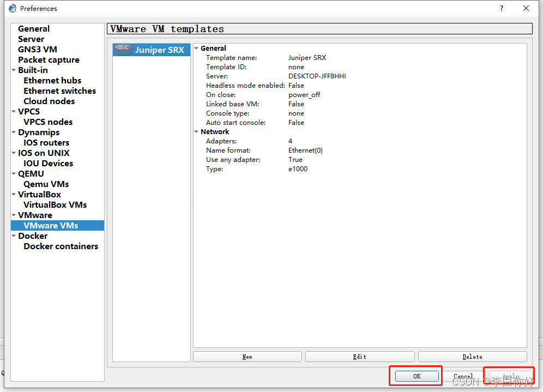Click the Juniper SRX router icon

coord(123,50)
